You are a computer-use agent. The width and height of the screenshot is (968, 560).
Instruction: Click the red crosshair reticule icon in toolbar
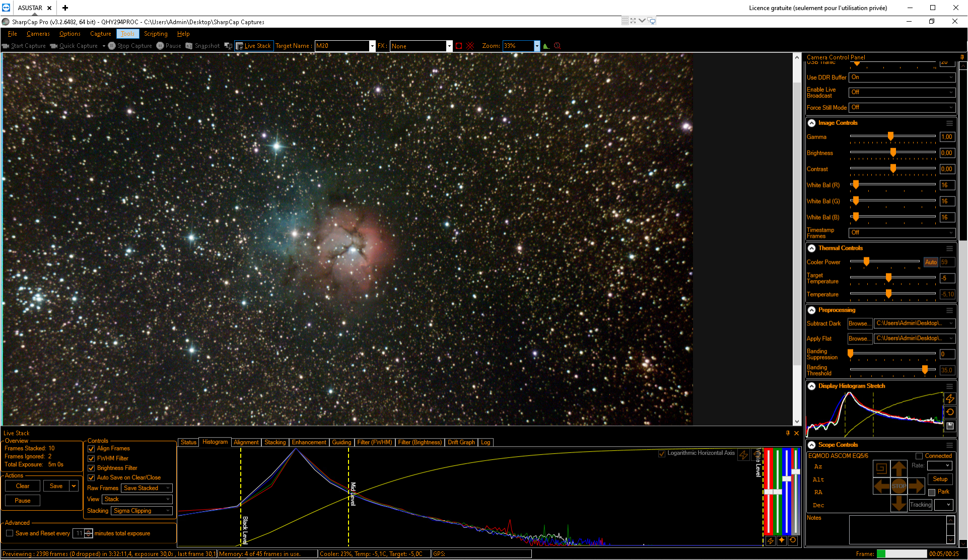coord(470,46)
